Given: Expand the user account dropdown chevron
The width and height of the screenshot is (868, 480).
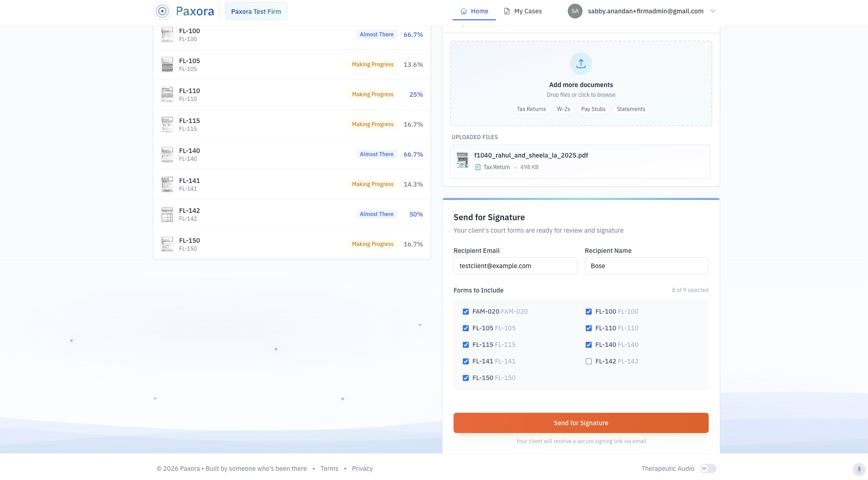Looking at the screenshot, I should click(712, 11).
